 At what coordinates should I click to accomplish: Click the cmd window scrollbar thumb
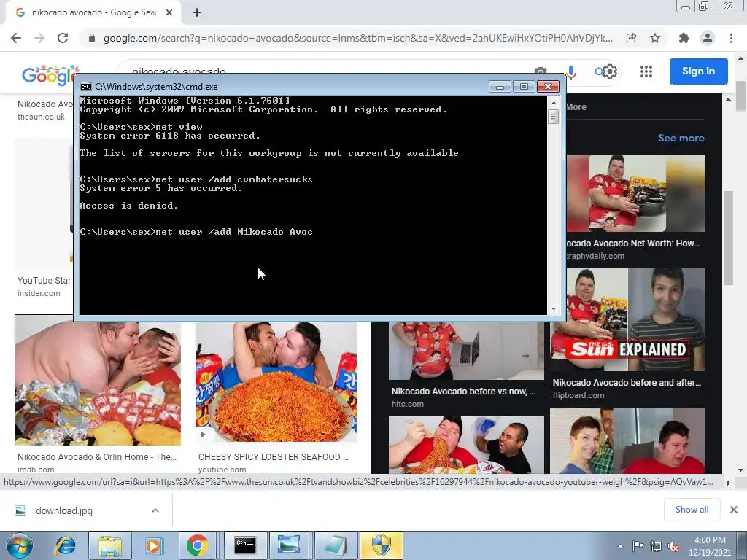click(554, 117)
